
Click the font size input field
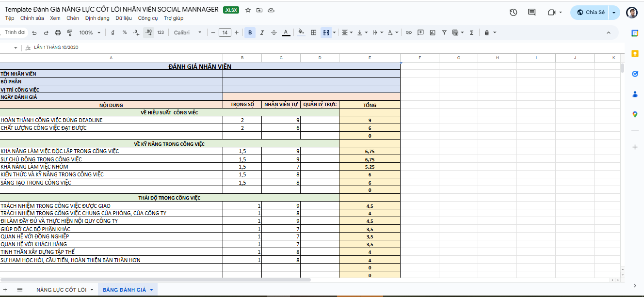225,32
